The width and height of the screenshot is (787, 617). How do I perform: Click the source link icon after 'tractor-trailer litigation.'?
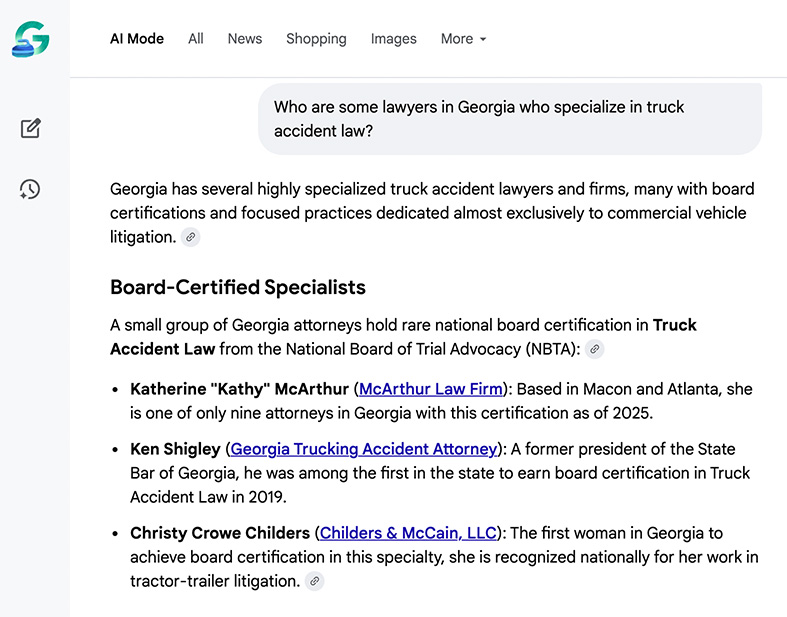(x=315, y=581)
